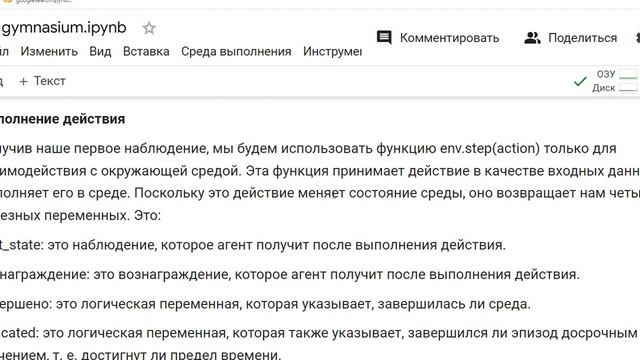Open the Среда выполнения menu

pos(236,51)
